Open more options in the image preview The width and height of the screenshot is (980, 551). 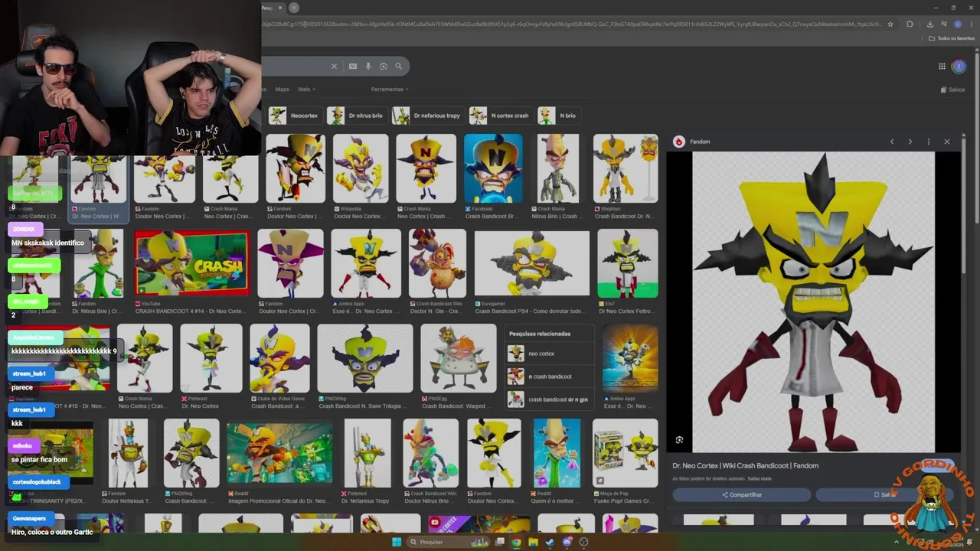coord(929,142)
